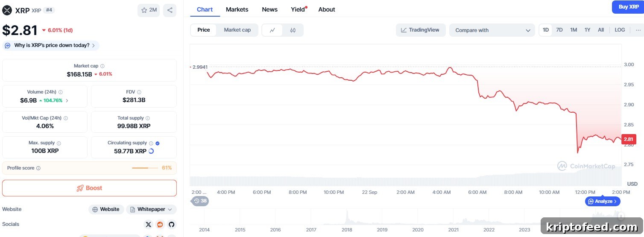Click the Max. supply info icon
This screenshot has width=644, height=237.
pyautogui.click(x=59, y=143)
